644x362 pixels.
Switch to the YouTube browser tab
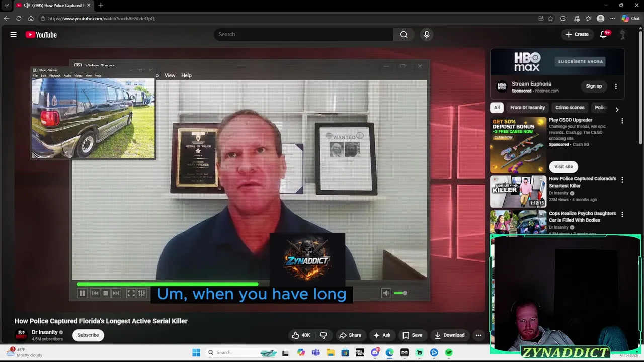(54, 5)
